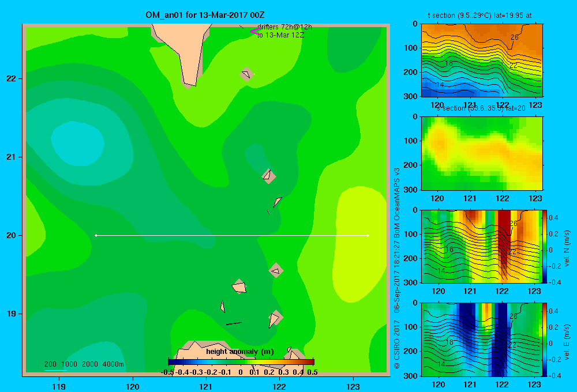Click longitude label 123 on the map axis

(353, 386)
